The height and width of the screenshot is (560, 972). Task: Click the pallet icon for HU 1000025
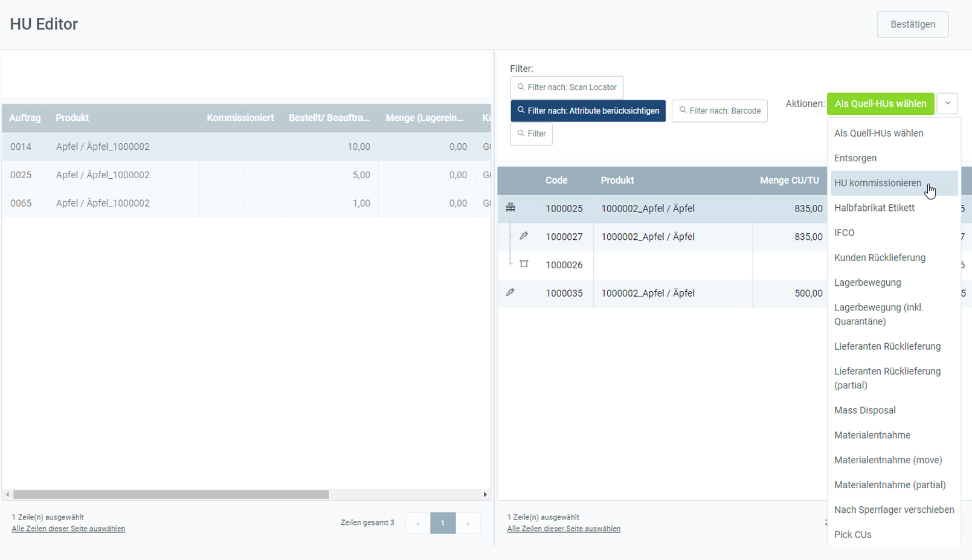click(x=510, y=208)
